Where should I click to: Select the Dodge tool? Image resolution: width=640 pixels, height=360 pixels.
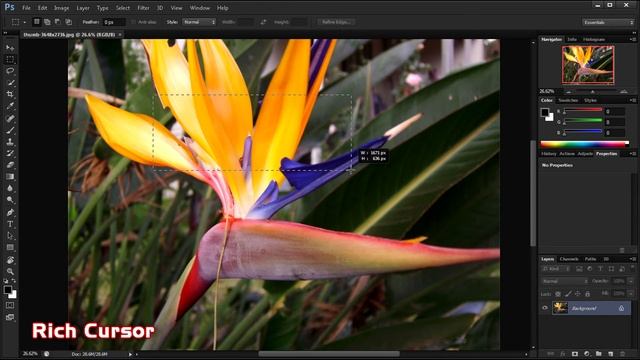(x=10, y=200)
